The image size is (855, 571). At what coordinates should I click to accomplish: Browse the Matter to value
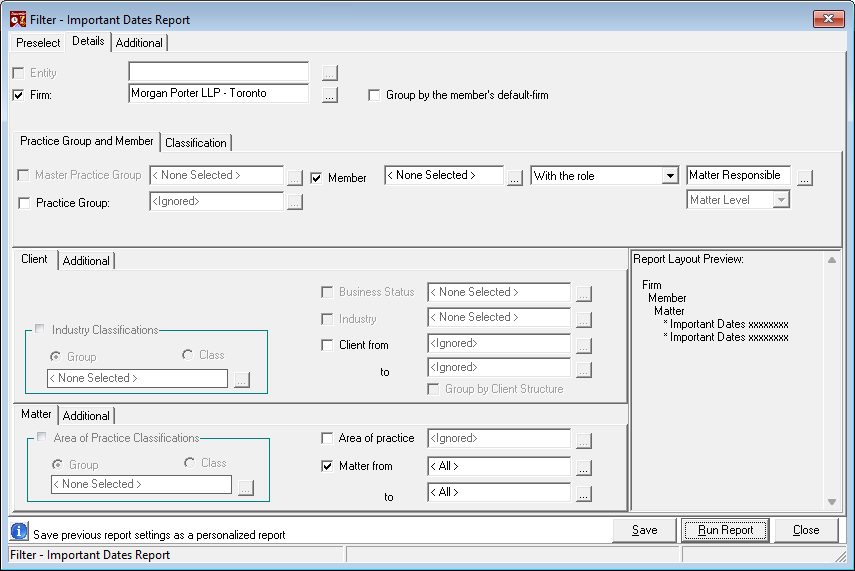583,494
